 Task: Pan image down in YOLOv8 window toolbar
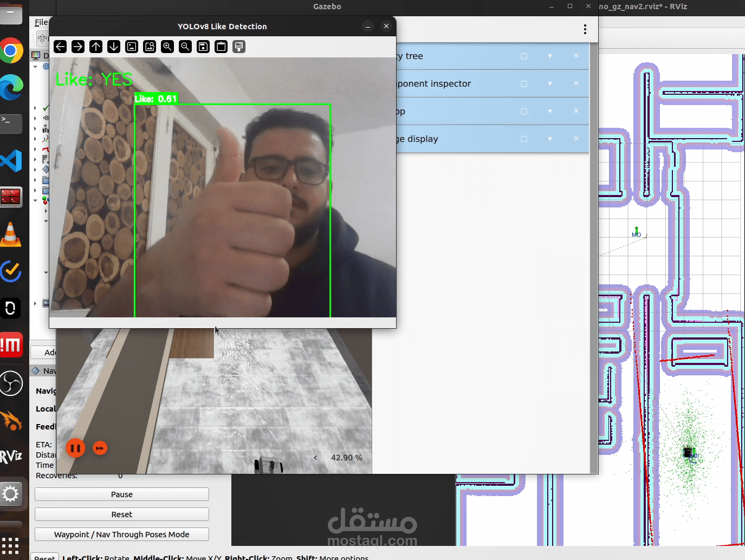pos(114,47)
